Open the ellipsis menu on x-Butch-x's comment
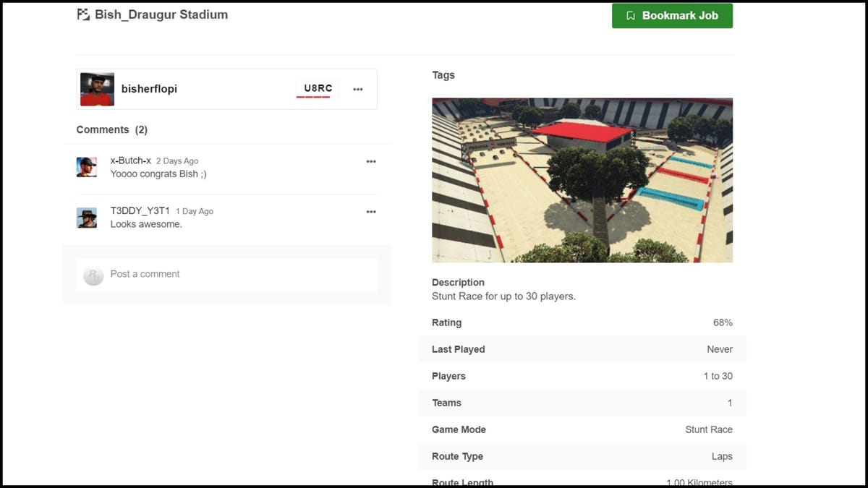This screenshot has height=488, width=868. (371, 162)
